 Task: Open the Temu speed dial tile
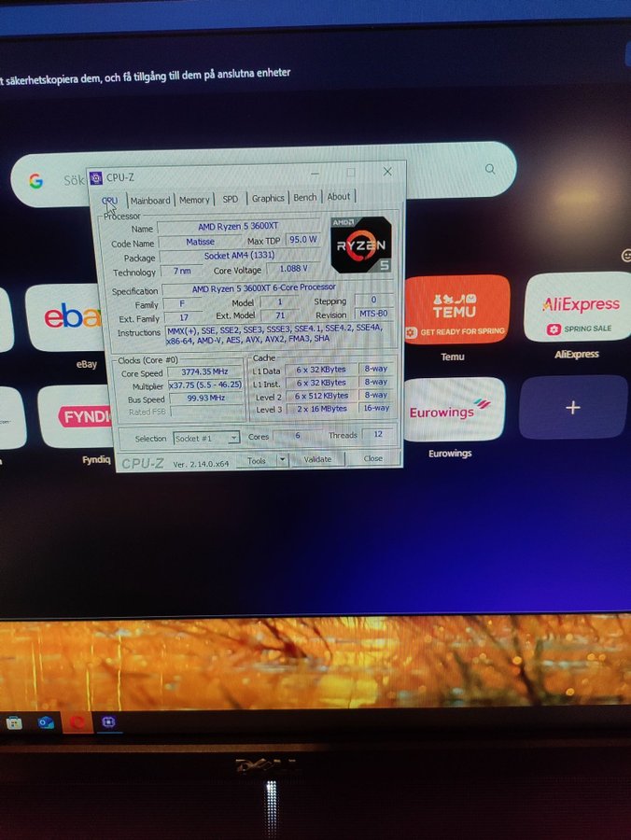pos(456,310)
